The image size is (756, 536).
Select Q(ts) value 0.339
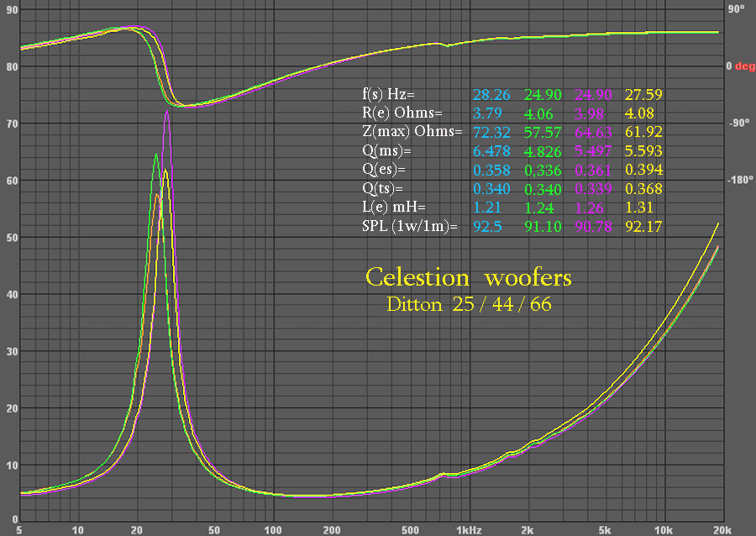pyautogui.click(x=593, y=188)
